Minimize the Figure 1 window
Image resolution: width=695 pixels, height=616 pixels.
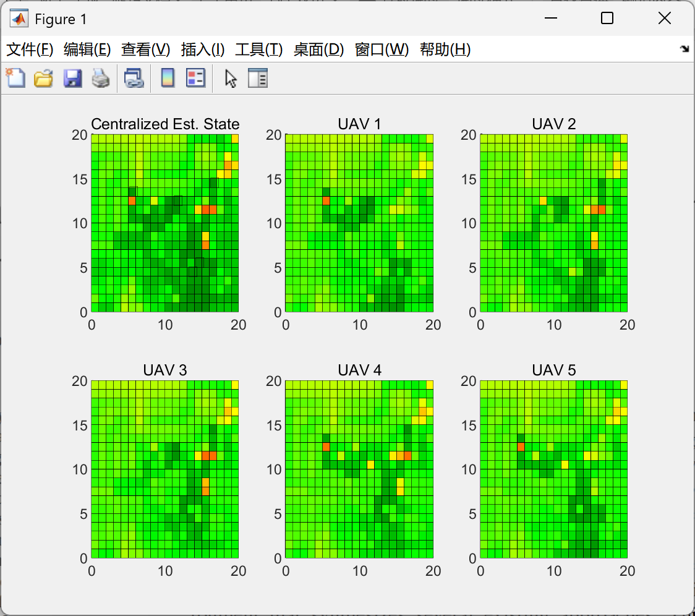(x=550, y=18)
